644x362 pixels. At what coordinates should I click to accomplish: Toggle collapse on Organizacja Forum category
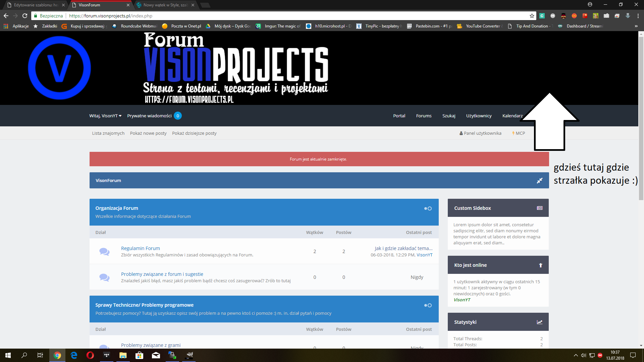point(428,208)
